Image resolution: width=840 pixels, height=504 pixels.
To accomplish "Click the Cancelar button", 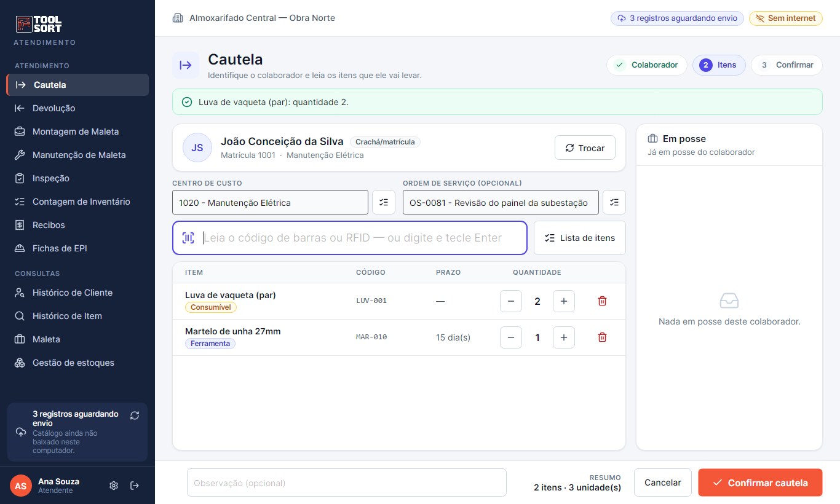I will [663, 482].
